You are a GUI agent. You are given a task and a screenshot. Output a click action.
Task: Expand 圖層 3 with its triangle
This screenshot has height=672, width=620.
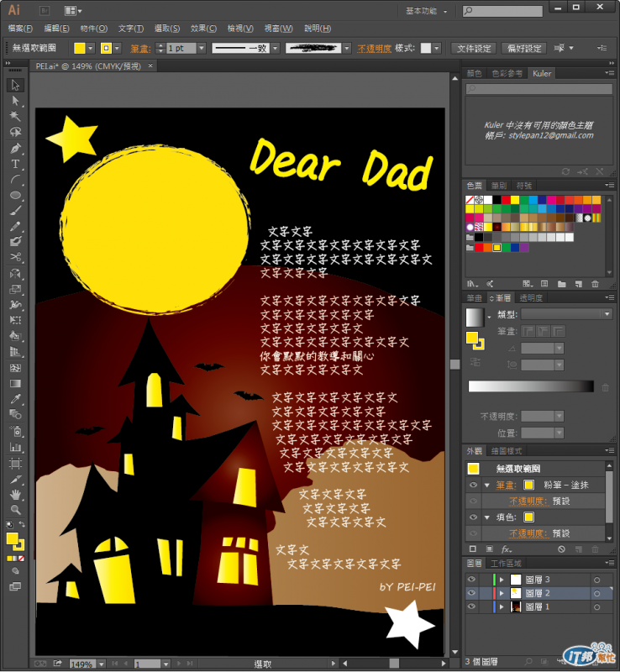coord(502,580)
